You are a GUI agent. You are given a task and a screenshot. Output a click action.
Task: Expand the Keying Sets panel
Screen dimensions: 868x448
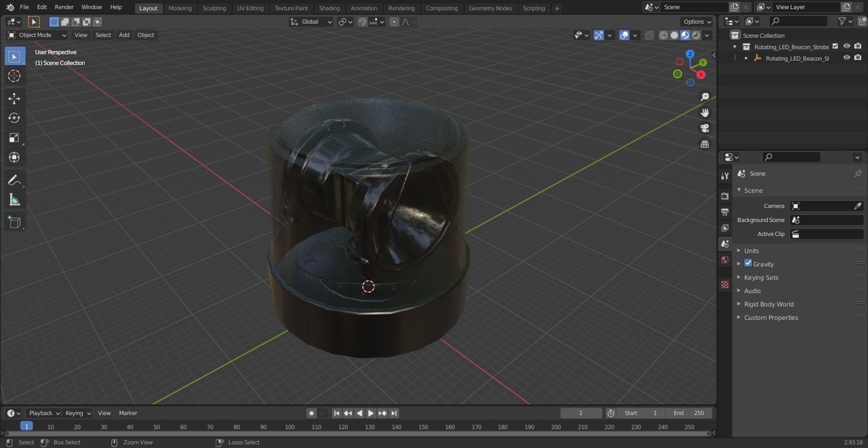(x=761, y=278)
